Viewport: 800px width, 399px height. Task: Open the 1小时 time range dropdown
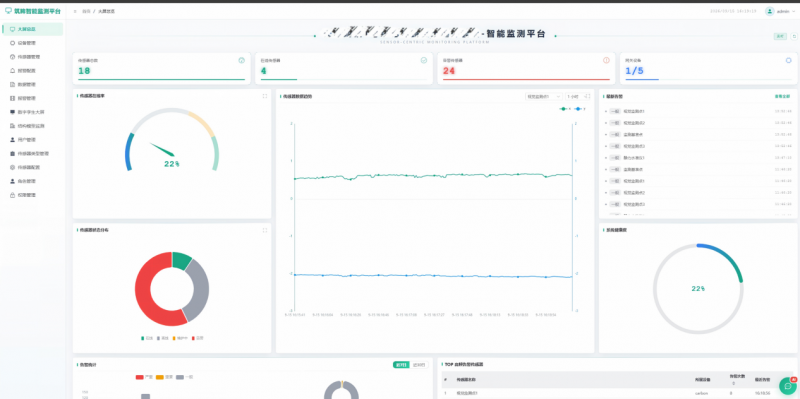pyautogui.click(x=578, y=96)
